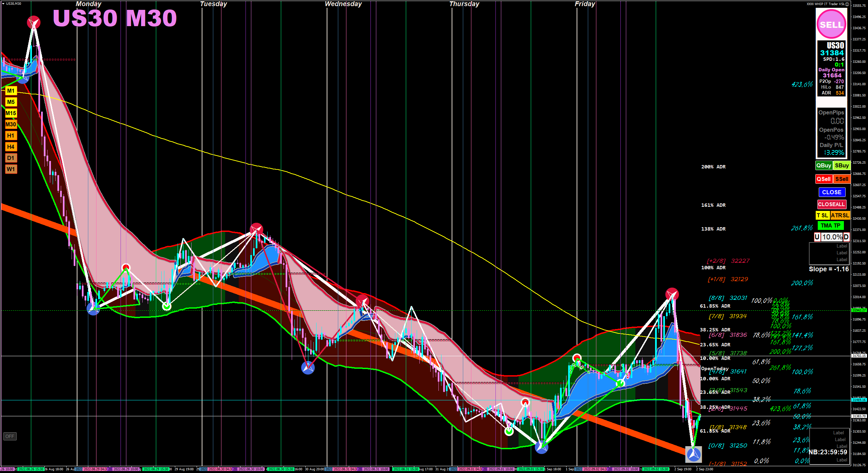
Task: Toggle the yellow T SL trailing stop
Action: pyautogui.click(x=822, y=215)
